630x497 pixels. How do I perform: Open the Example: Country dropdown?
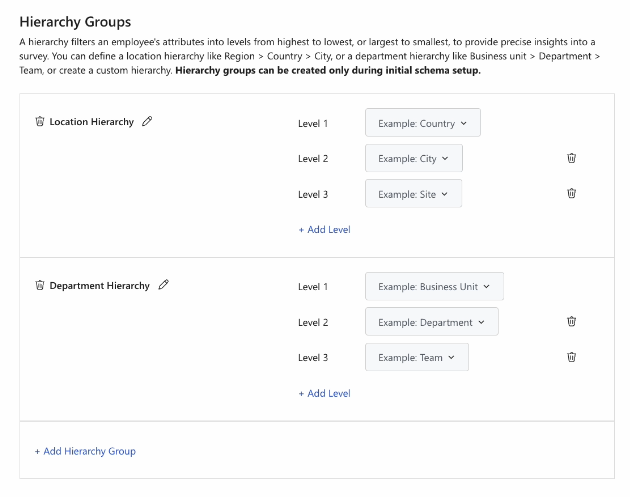[x=423, y=123]
